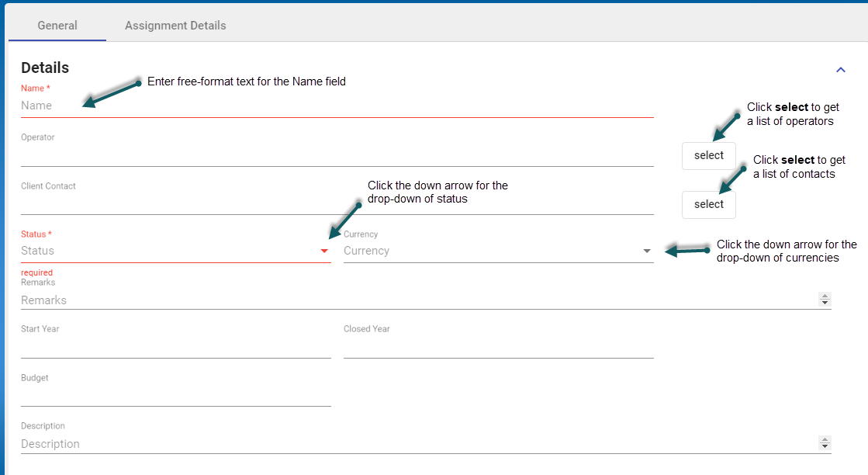Click into the Remarks text area

pos(419,300)
